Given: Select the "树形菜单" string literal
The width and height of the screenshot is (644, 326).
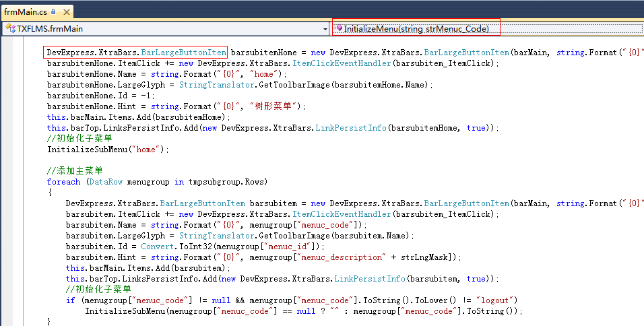Looking at the screenshot, I should [x=273, y=106].
